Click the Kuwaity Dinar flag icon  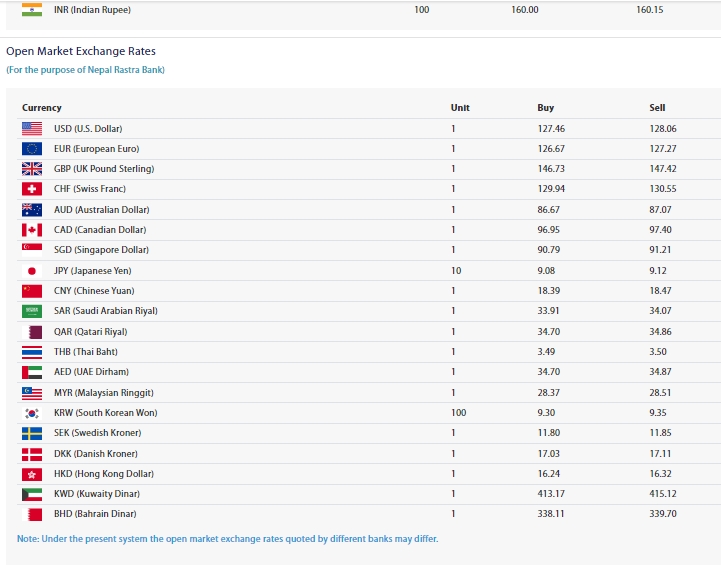point(32,494)
